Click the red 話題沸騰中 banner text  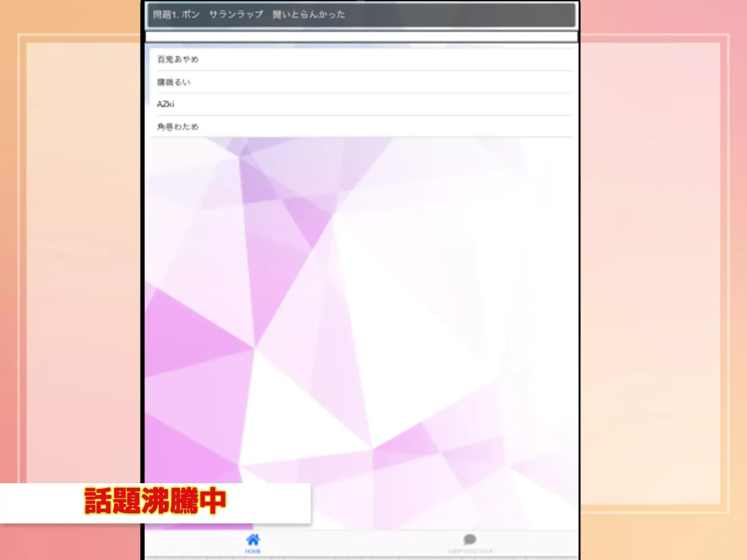click(155, 501)
